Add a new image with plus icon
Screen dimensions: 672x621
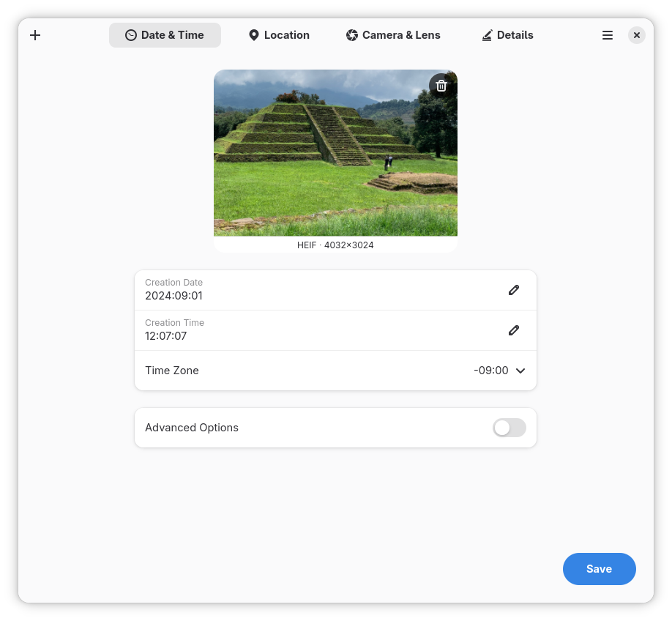pyautogui.click(x=35, y=35)
